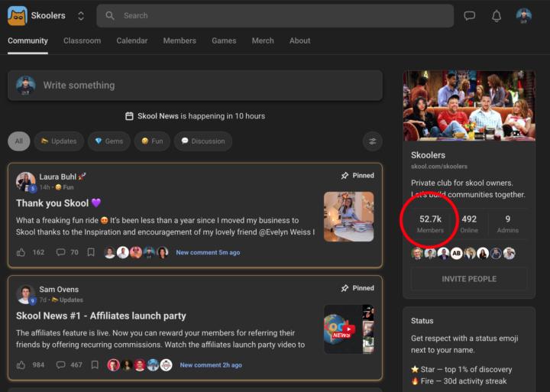Screen dimensions: 550x392
Task: Open comments on Thank you Skool post
Action: pyautogui.click(x=67, y=252)
